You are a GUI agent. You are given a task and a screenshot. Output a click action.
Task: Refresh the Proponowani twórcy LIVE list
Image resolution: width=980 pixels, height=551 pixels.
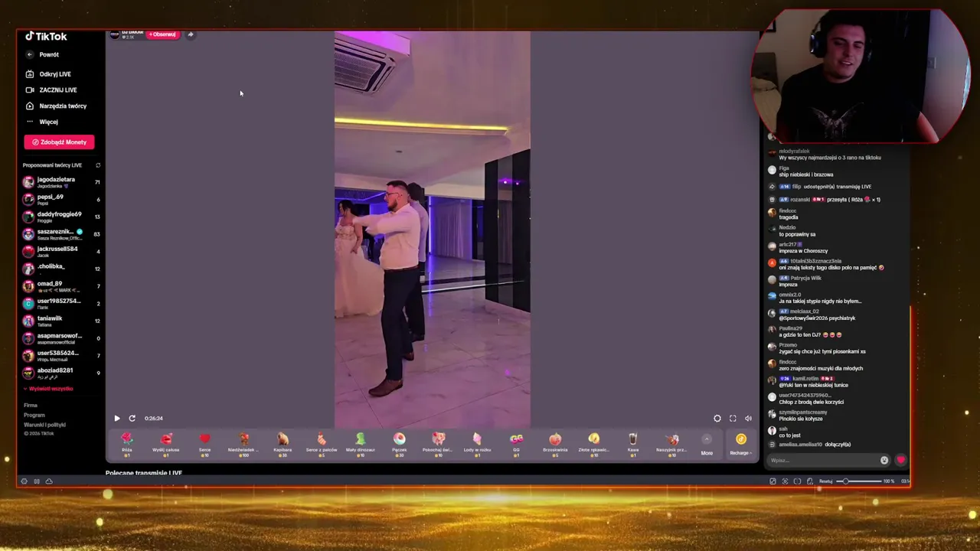(98, 165)
